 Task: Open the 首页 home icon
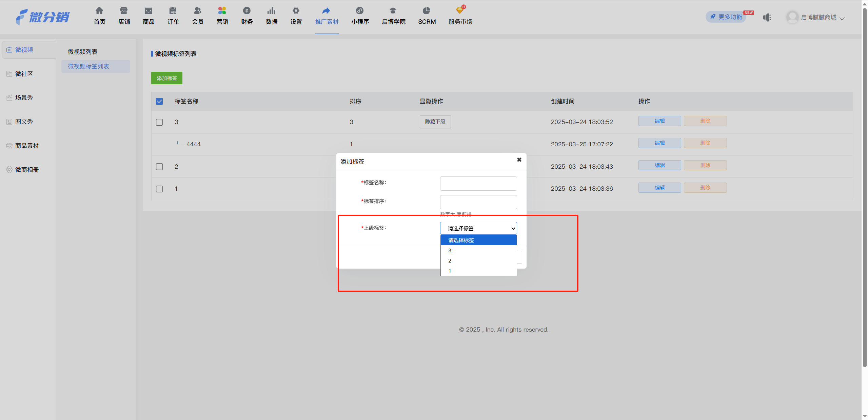99,10
